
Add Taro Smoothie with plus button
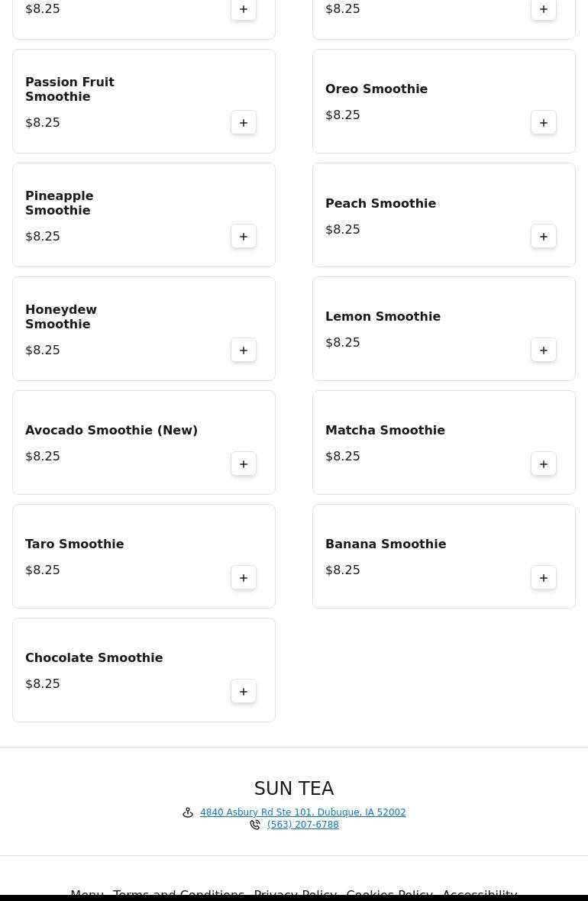[x=244, y=577]
